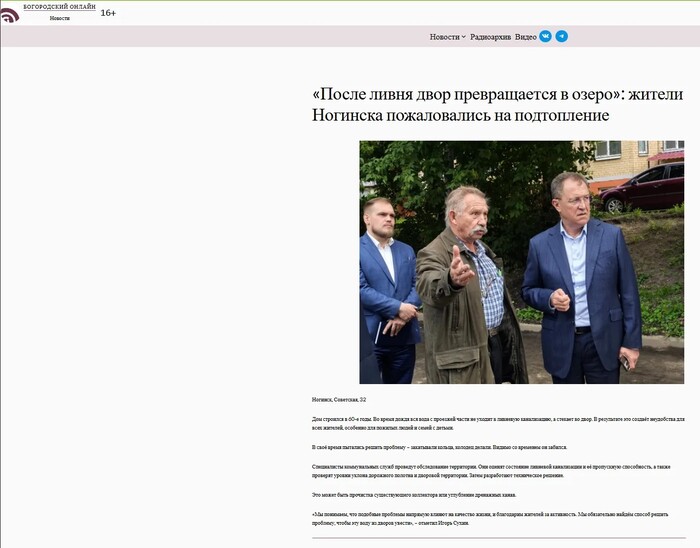The image size is (700, 548).
Task: Open the Новости menu item in navigation bar
Action: click(444, 37)
